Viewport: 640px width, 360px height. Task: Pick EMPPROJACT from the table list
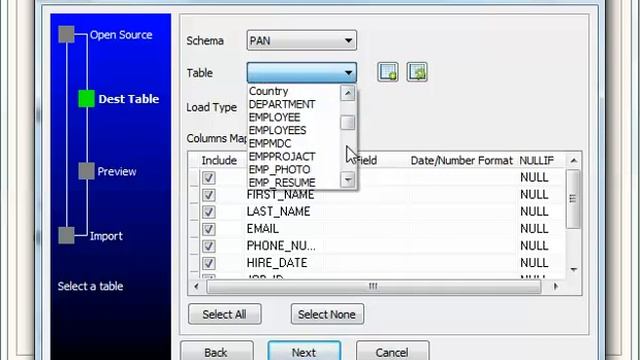coord(282,156)
